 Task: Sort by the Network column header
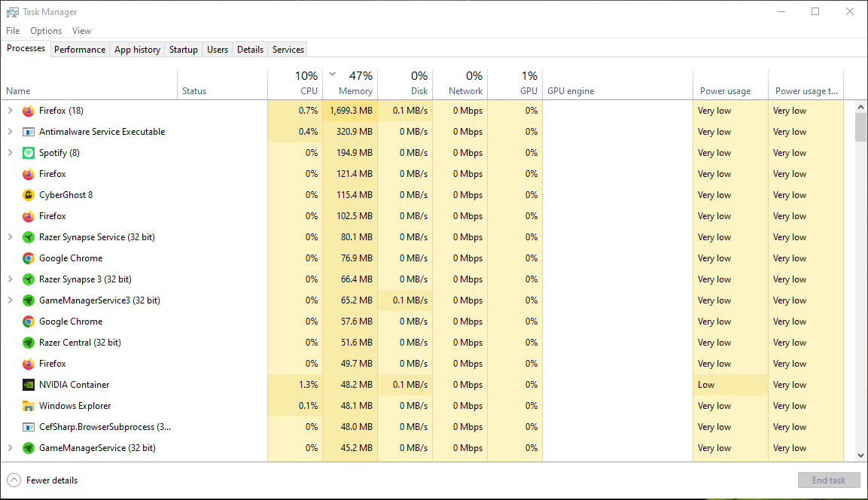click(460, 84)
